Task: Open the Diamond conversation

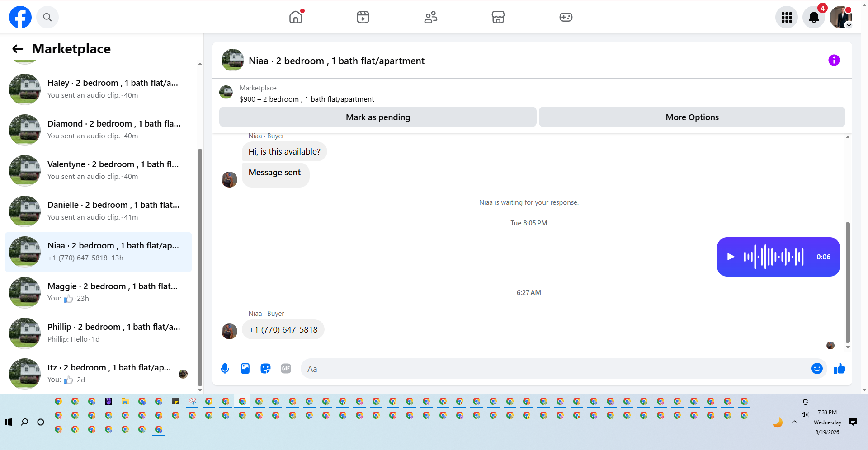Action: click(98, 130)
